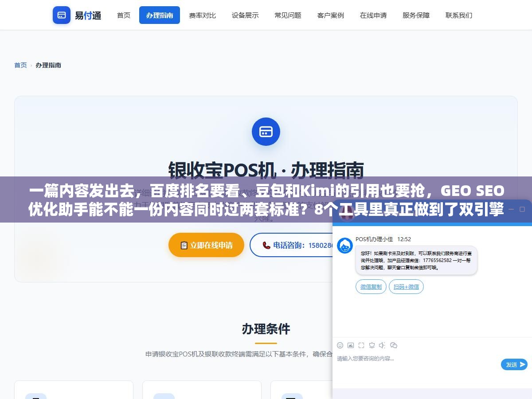Click the orange 立即在线申请 button

point(206,245)
